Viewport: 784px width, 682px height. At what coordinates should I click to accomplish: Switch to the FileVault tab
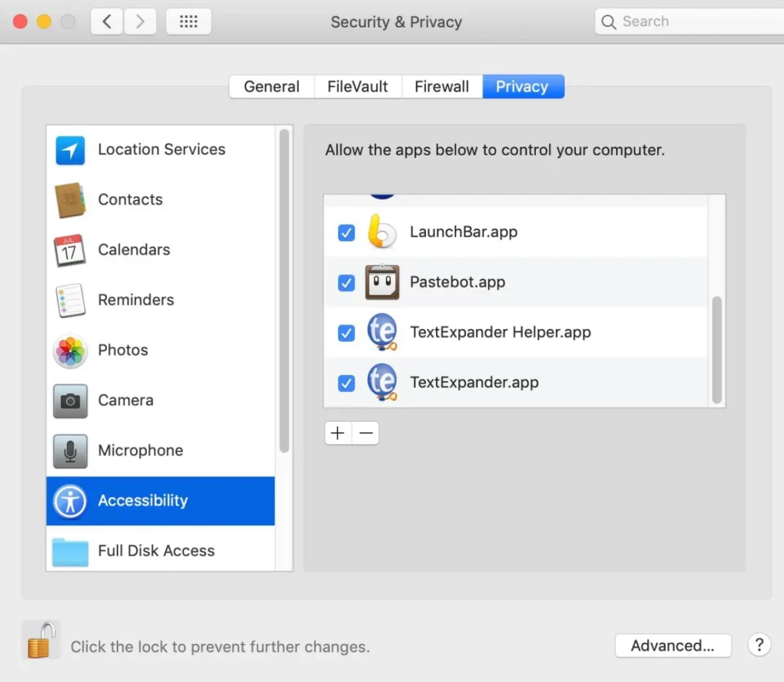point(358,87)
